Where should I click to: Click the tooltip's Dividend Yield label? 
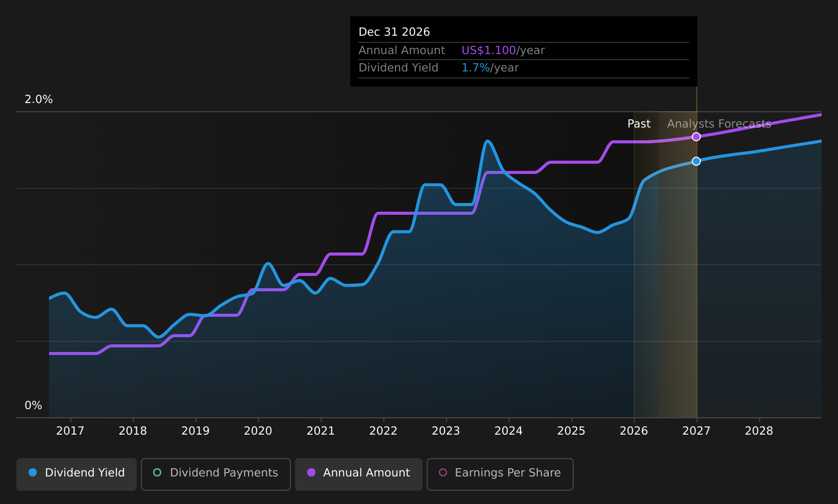click(399, 68)
